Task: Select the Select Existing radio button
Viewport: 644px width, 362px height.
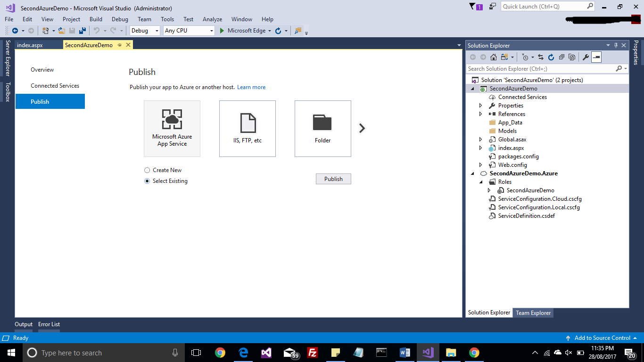Action: coord(147,181)
